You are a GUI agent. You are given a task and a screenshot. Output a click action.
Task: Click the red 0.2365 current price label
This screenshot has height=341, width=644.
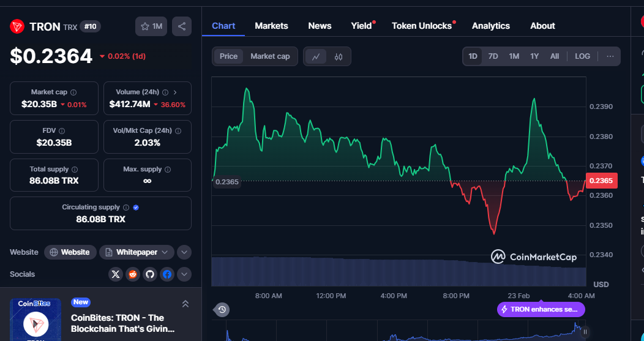[601, 181]
